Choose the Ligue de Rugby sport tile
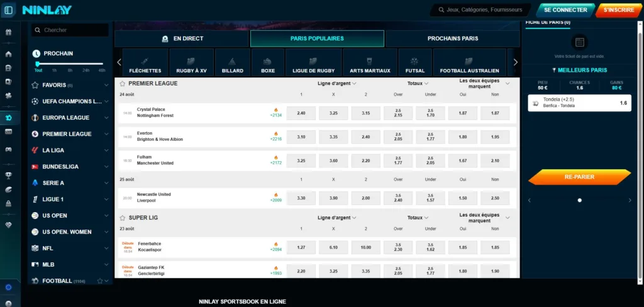 (x=313, y=62)
